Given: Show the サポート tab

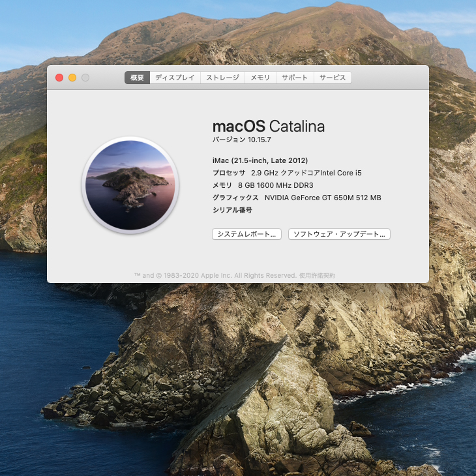Looking at the screenshot, I should (294, 78).
